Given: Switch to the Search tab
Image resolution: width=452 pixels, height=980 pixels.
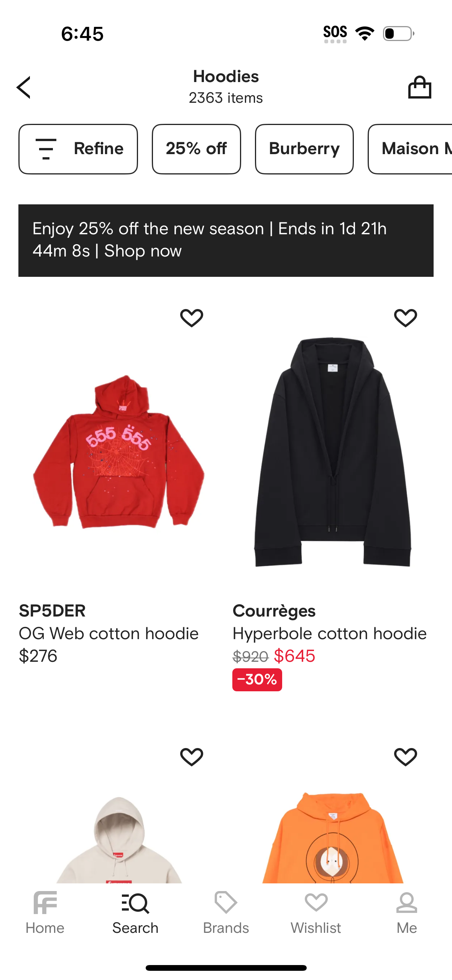Looking at the screenshot, I should point(135,913).
